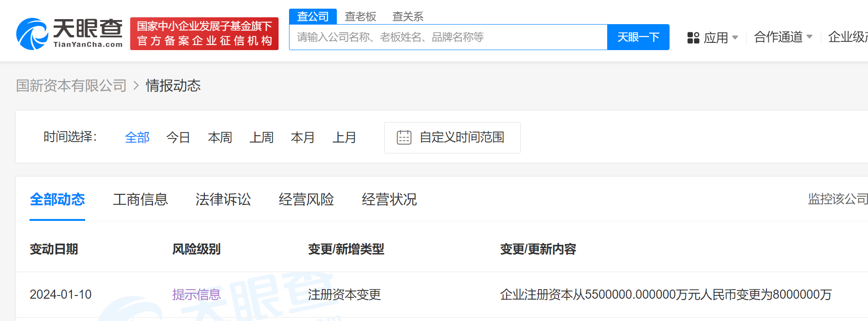This screenshot has height=321, width=868.
Task: Click the 风险级别 column header
Action: [x=196, y=249]
